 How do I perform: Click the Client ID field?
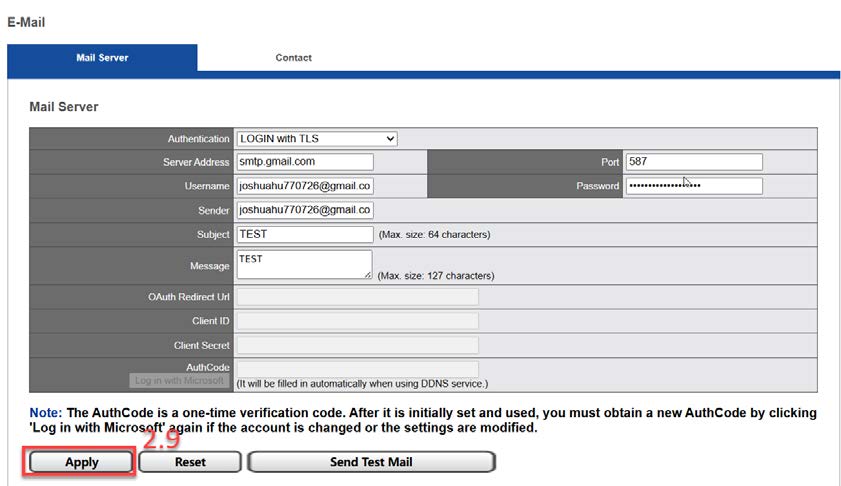click(358, 321)
